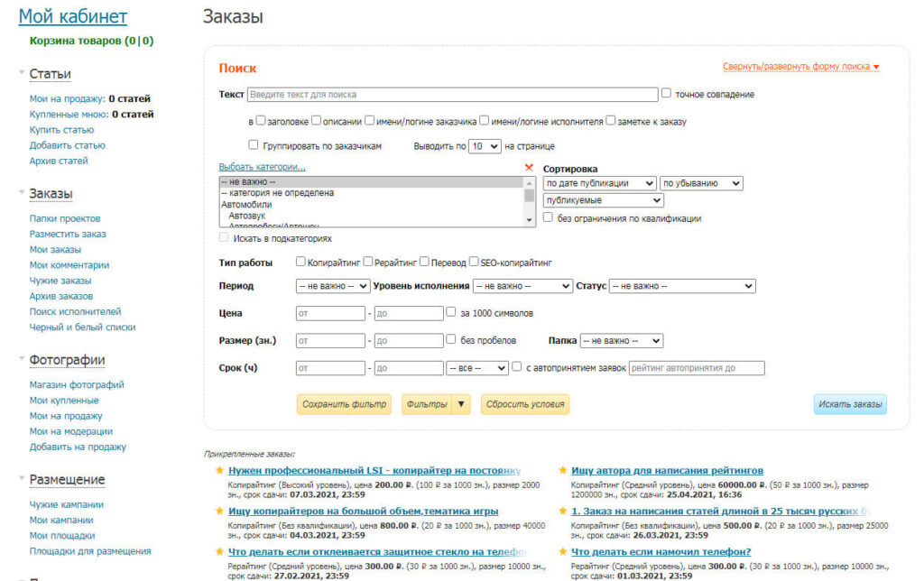Click the category list scrollbar
The height and width of the screenshot is (581, 924).
[x=530, y=200]
